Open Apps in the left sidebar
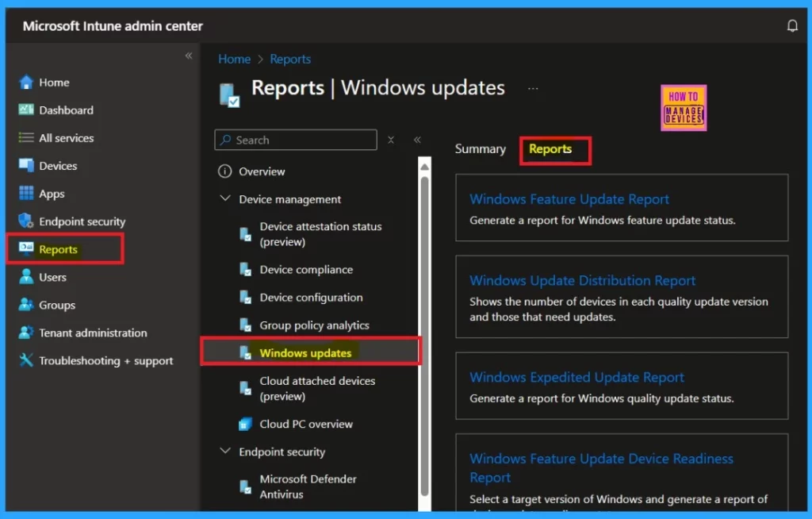 click(x=52, y=194)
